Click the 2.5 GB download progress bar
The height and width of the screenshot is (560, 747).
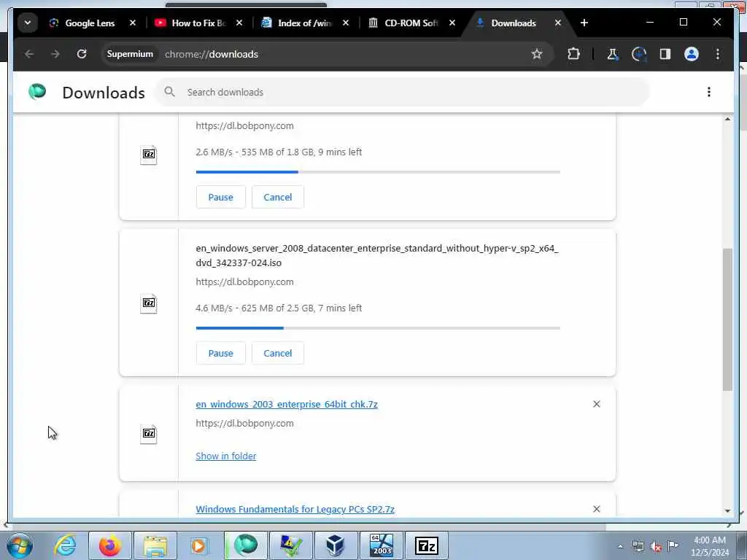[378, 328]
